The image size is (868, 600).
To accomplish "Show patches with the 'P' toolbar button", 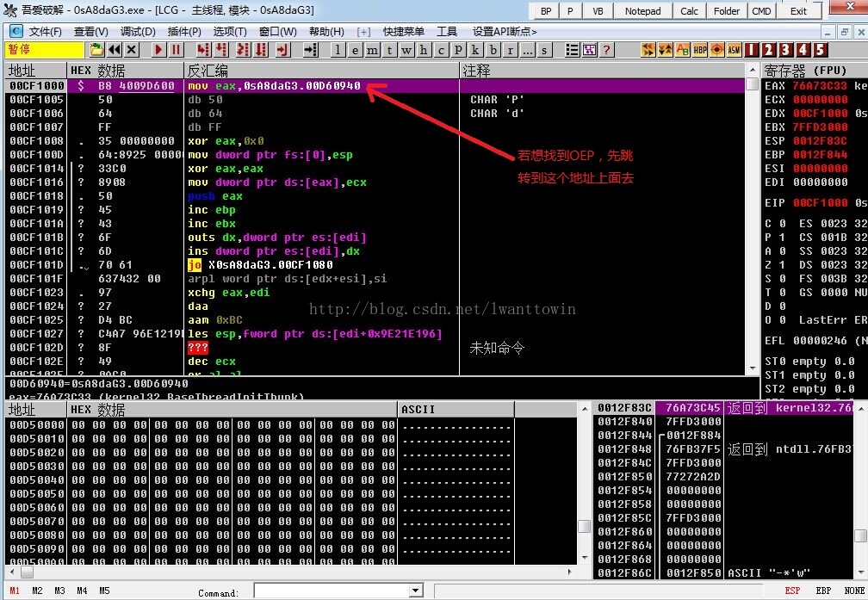I will (458, 50).
